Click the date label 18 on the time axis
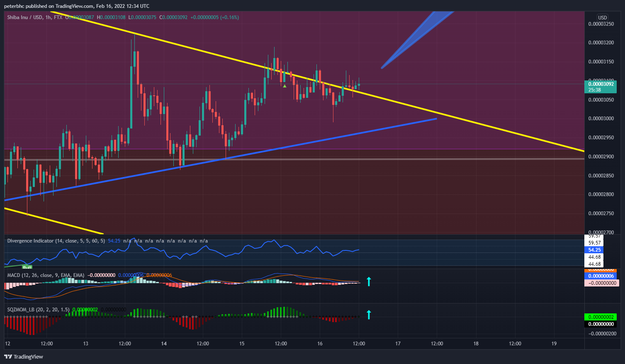The width and height of the screenshot is (625, 364). (476, 344)
